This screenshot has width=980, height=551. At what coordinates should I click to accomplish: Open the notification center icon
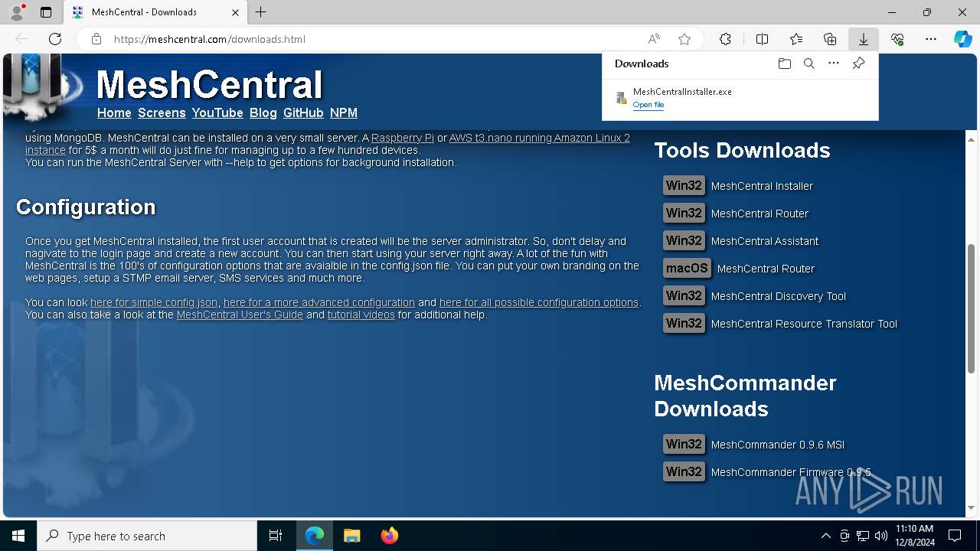click(x=955, y=536)
